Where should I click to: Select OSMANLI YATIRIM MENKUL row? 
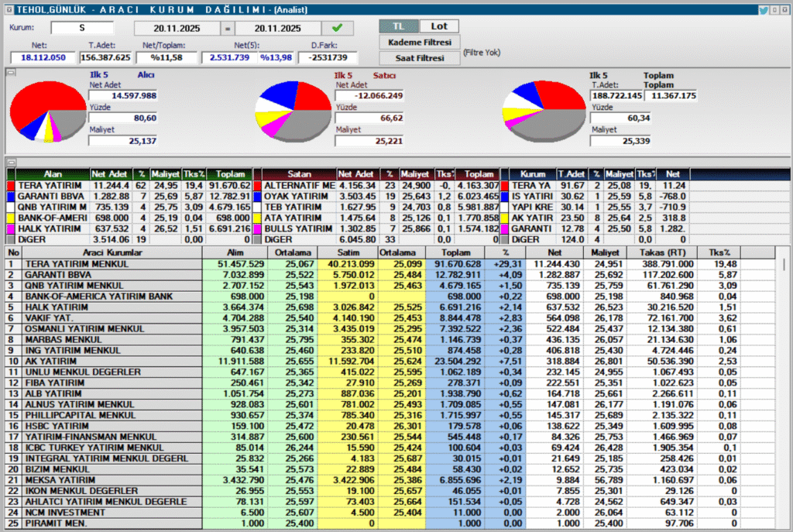[390, 328]
